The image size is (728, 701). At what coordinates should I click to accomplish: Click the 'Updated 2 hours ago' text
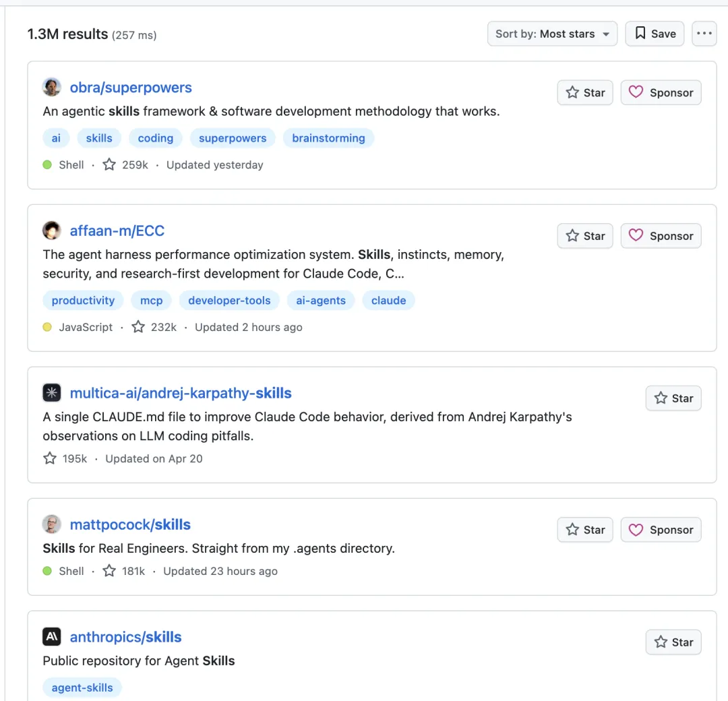pos(248,328)
